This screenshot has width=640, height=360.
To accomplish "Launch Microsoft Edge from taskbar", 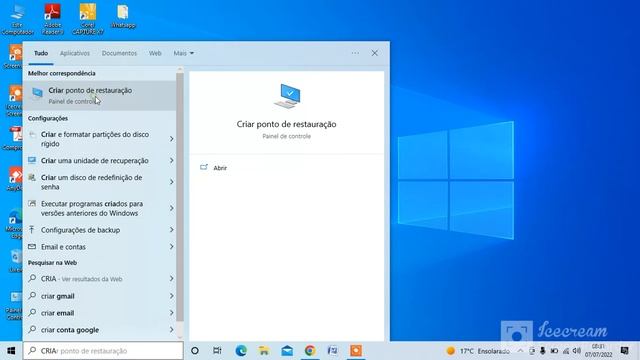I will click(241, 351).
